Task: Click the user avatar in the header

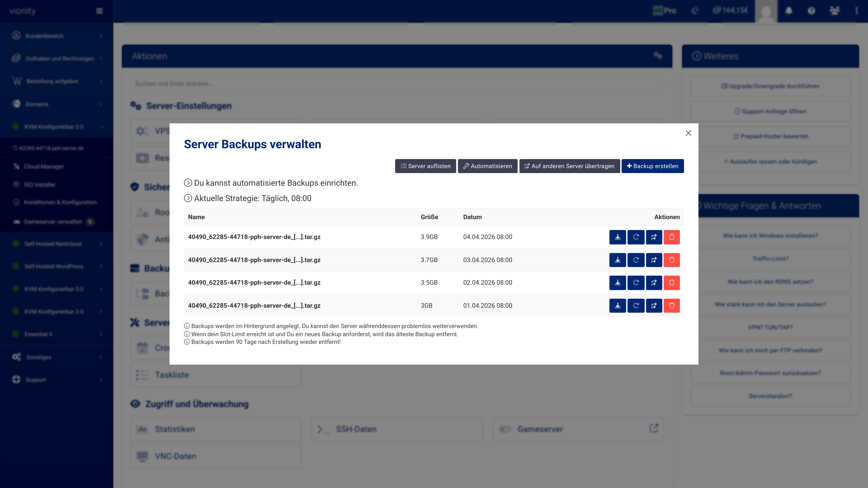Action: 766,11
